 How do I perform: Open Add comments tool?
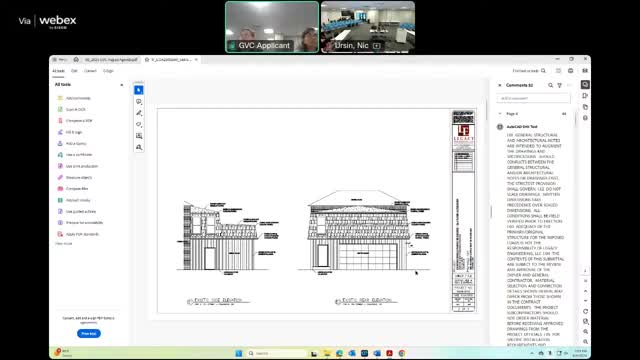pyautogui.click(x=74, y=98)
